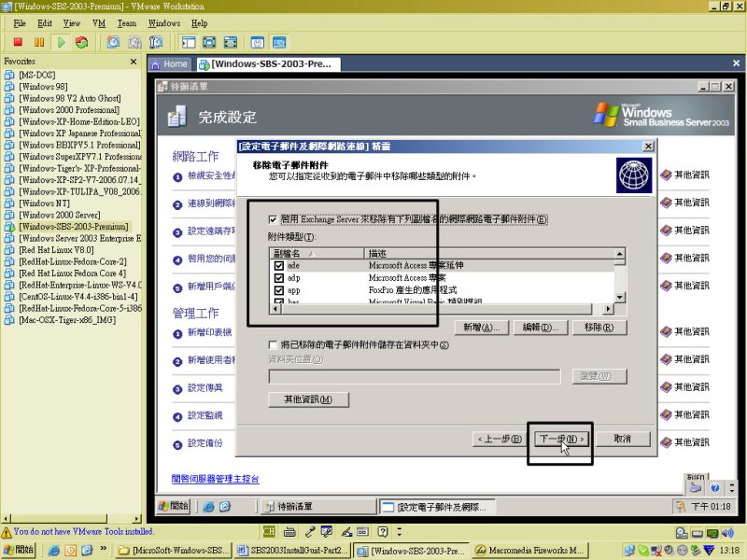This screenshot has height=560, width=747.
Task: Uncheck the adp extension checkbox
Action: (x=279, y=278)
